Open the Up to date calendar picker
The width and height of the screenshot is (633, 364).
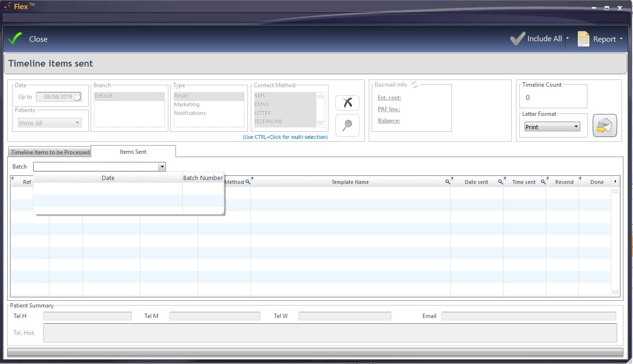[78, 97]
